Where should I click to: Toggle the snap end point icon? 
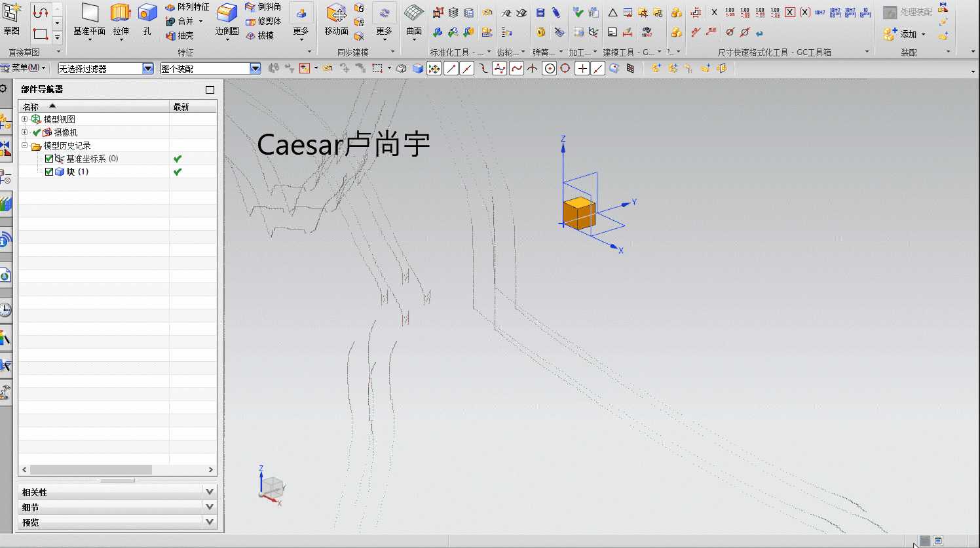click(x=451, y=68)
